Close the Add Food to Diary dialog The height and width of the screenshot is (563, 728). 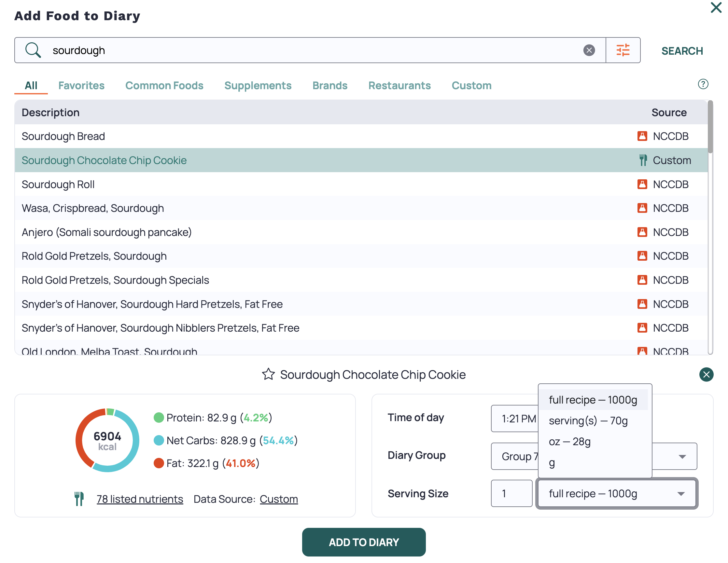(x=716, y=7)
